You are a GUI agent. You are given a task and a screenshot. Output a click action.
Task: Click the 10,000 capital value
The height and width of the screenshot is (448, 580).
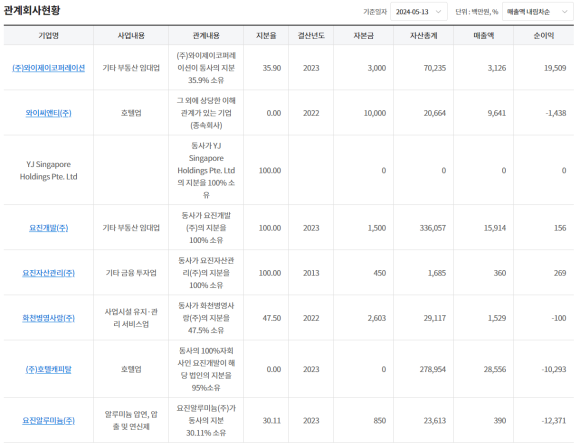pyautogui.click(x=375, y=113)
